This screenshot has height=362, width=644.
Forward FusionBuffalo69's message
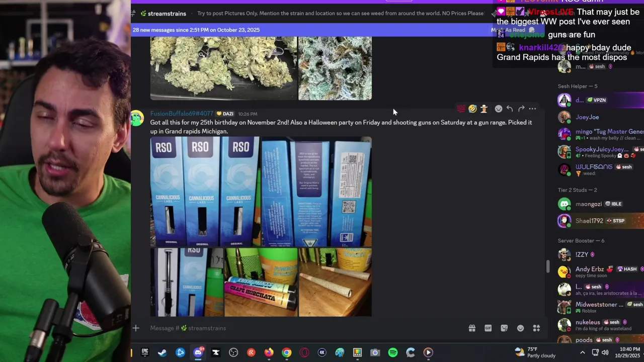click(x=521, y=109)
